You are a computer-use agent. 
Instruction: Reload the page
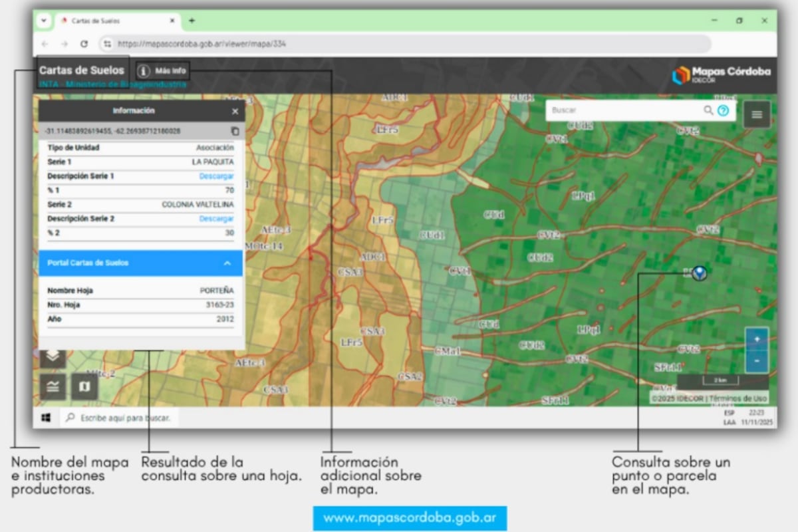coord(84,44)
